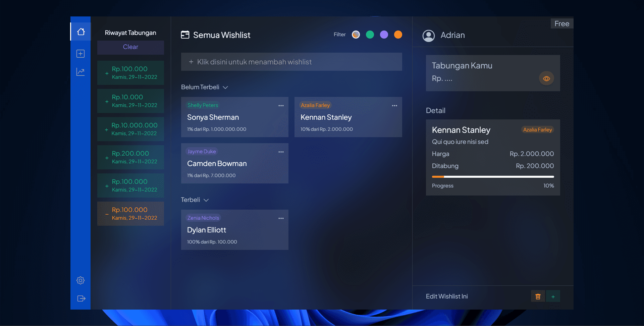Click the 100% dari Rp. 100.000 text

pos(212,242)
